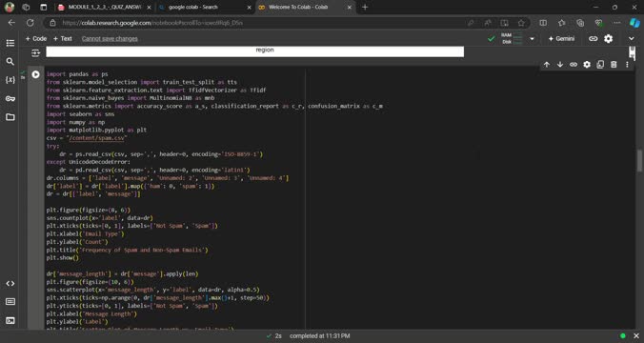Viewport: 644px width, 343px height.
Task: Click the plt.ylabel('Count') line
Action: point(77,242)
